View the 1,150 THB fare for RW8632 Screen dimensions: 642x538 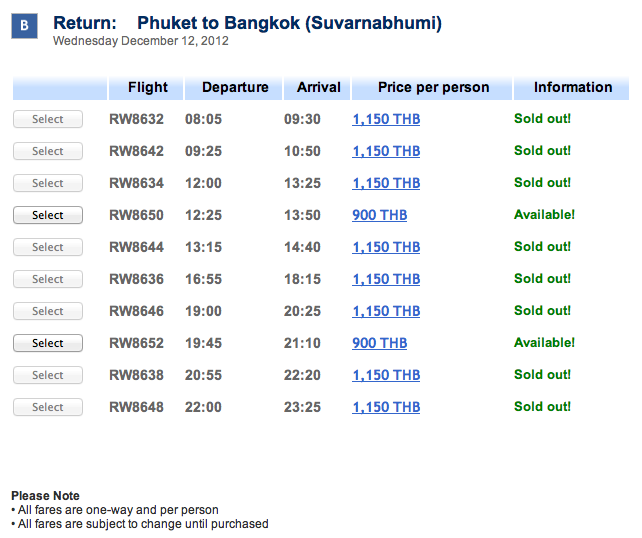pos(386,119)
